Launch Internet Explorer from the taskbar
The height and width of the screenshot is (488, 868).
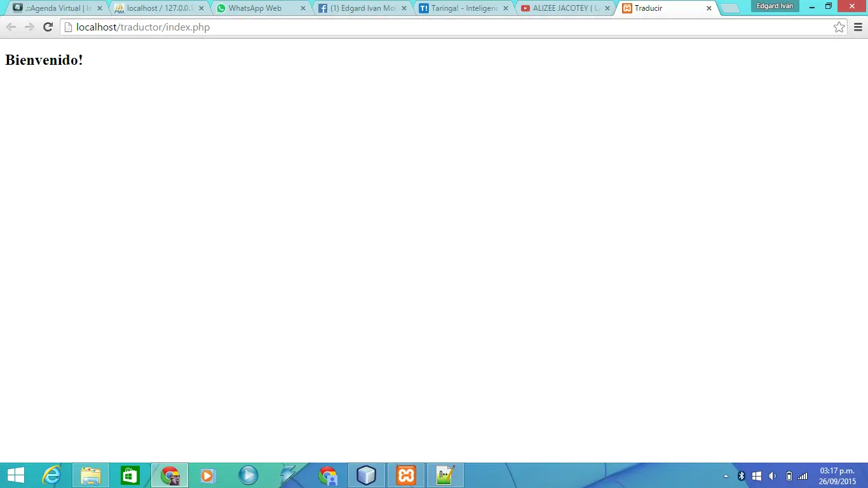[51, 475]
